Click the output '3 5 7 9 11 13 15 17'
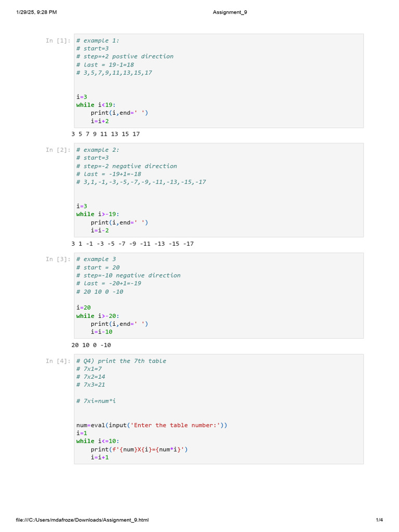 [x=105, y=134]
